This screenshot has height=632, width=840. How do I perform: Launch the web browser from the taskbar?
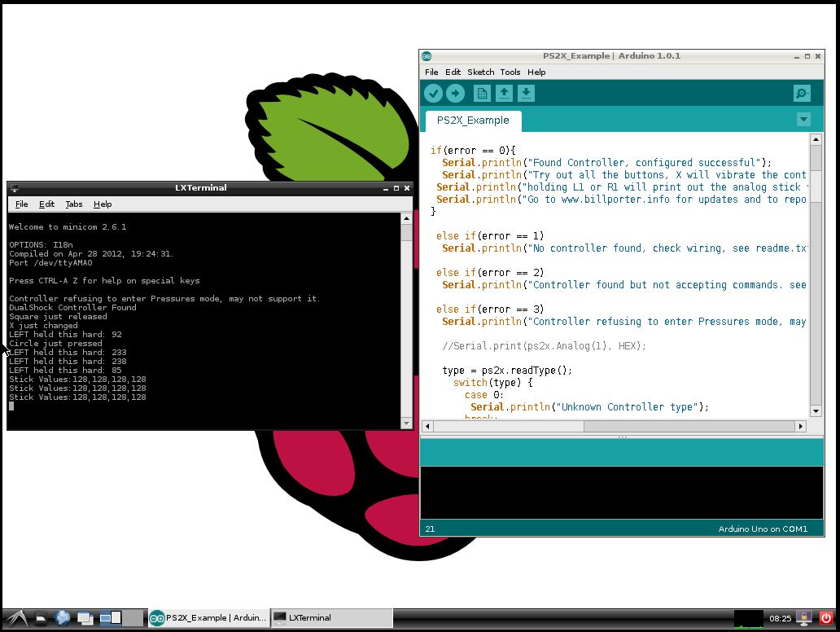tap(63, 618)
